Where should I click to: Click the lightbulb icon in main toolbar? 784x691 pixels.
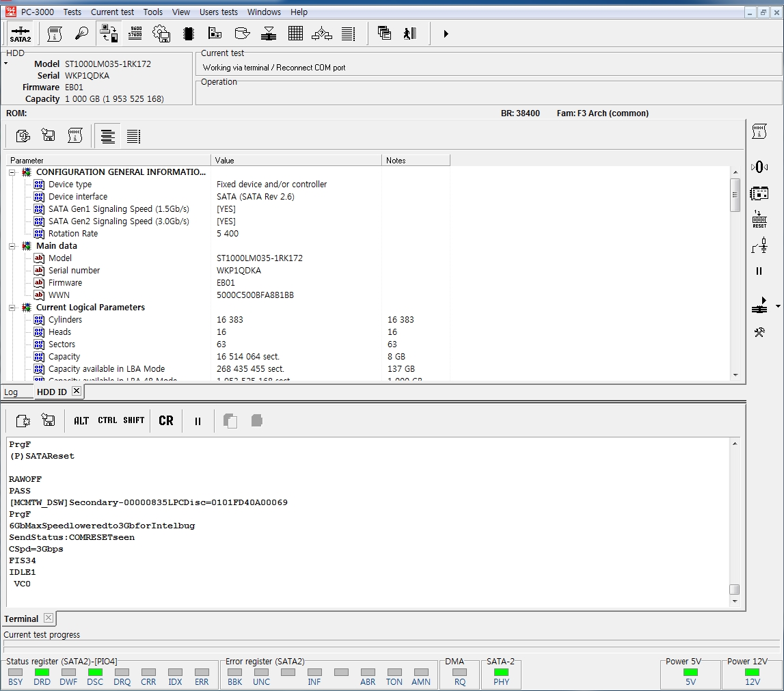point(81,33)
